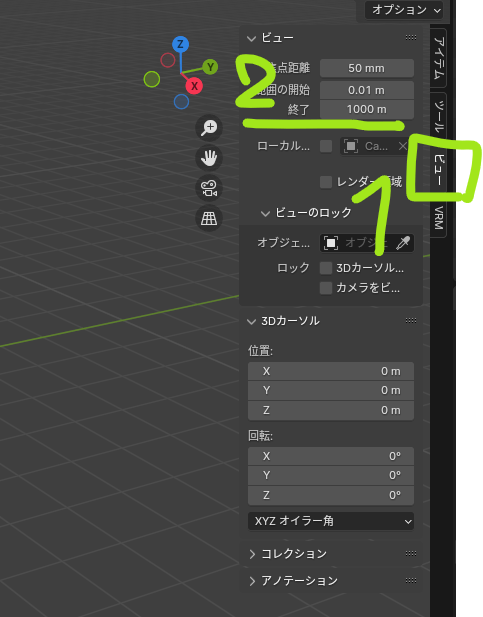This screenshot has height=617, width=483.
Task: Click the local camera object icon
Action: coord(350,146)
